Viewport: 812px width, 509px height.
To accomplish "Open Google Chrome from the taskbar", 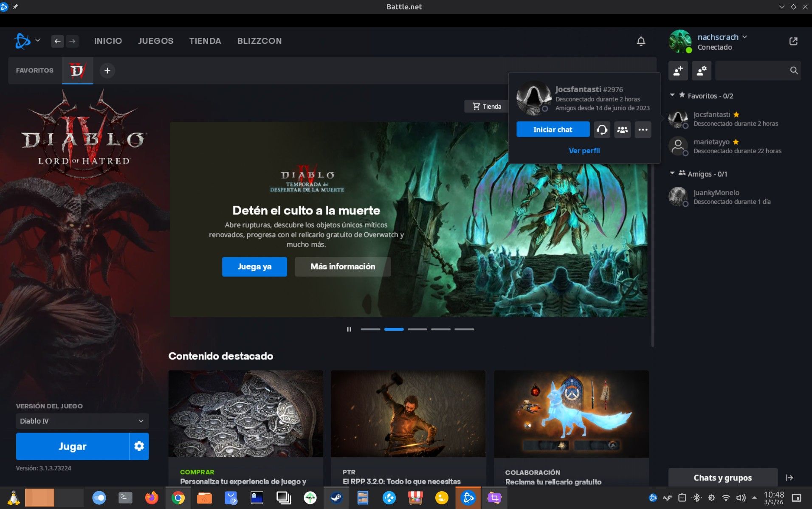I will [x=178, y=498].
